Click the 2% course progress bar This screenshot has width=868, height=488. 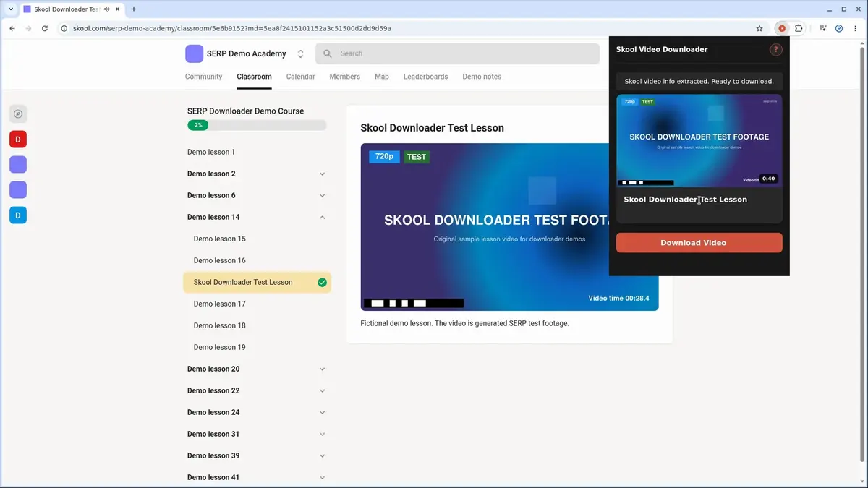(257, 125)
